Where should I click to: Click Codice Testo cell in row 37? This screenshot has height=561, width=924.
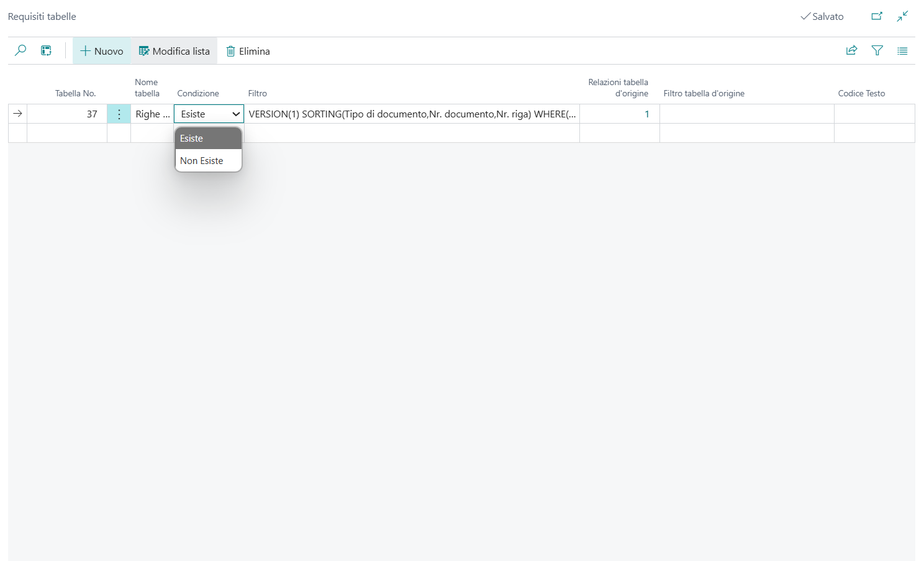[x=874, y=114]
